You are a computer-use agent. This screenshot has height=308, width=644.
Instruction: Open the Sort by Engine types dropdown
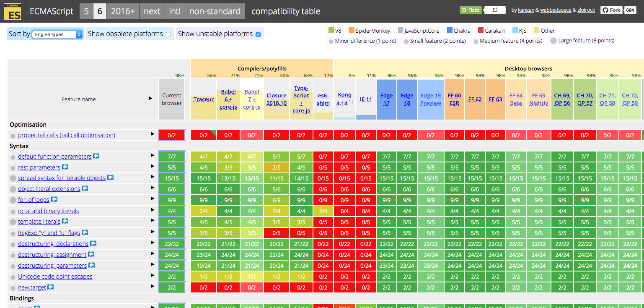[x=57, y=34]
